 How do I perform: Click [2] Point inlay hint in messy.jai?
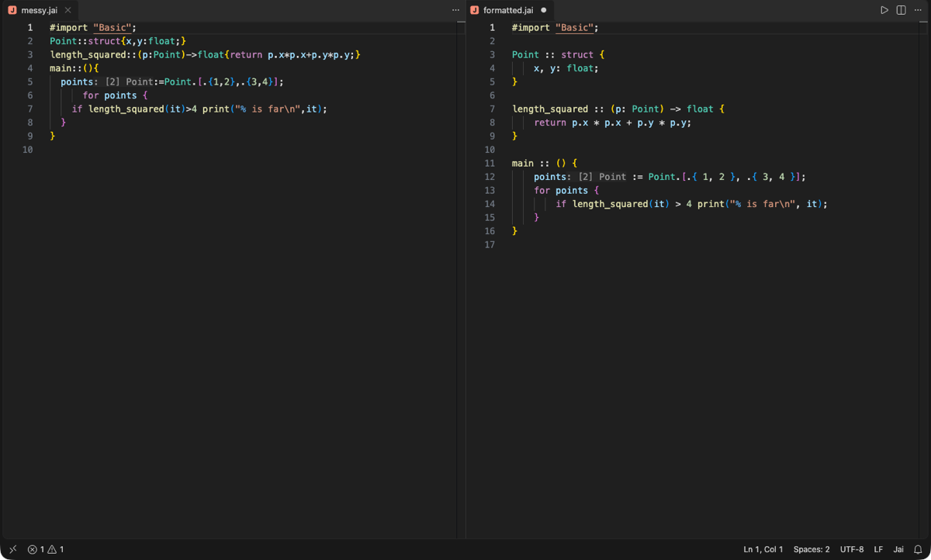click(129, 81)
